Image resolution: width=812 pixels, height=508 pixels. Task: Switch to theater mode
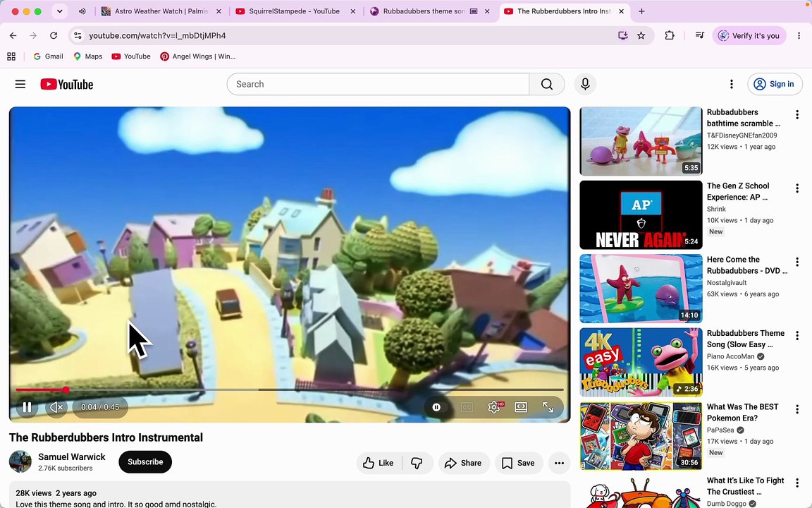tap(521, 407)
